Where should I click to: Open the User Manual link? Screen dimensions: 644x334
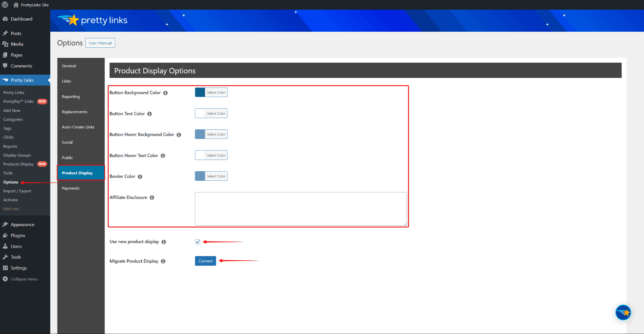(100, 43)
